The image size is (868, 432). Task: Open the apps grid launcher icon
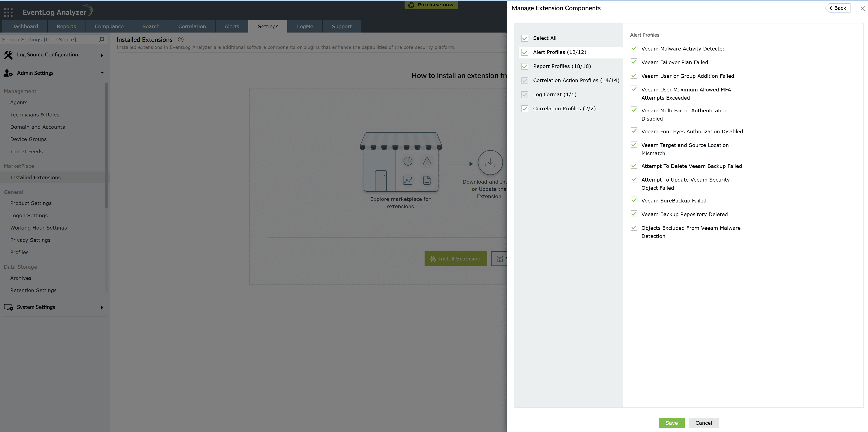8,13
